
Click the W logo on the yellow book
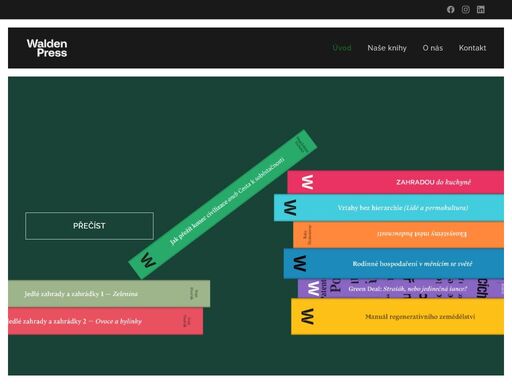(x=307, y=316)
